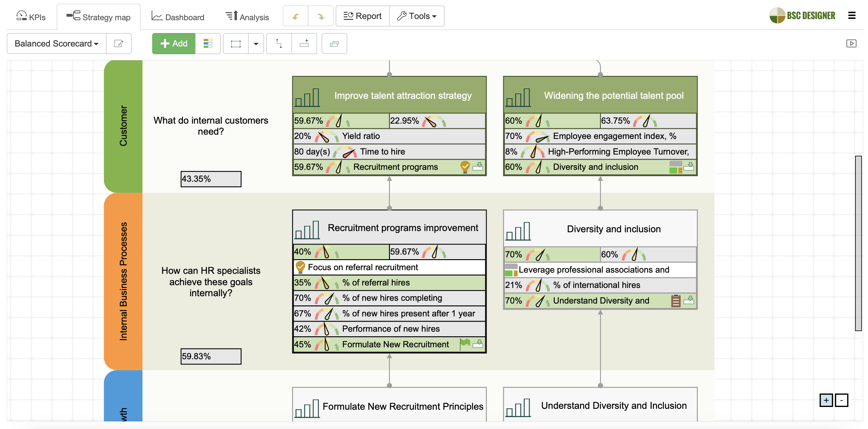Switch to the KPIs tab
The image size is (868, 429).
(31, 17)
